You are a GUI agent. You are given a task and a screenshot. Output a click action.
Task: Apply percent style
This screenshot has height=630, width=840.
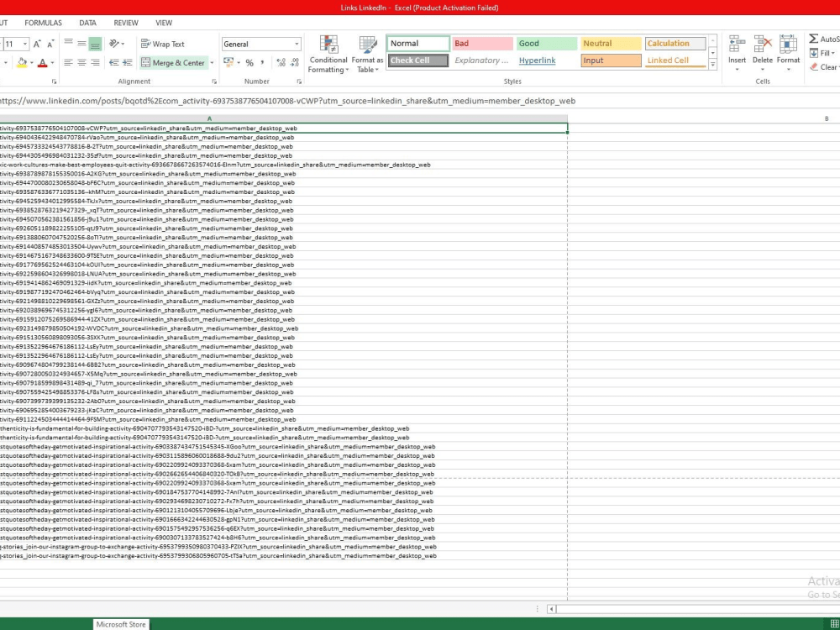click(x=249, y=63)
